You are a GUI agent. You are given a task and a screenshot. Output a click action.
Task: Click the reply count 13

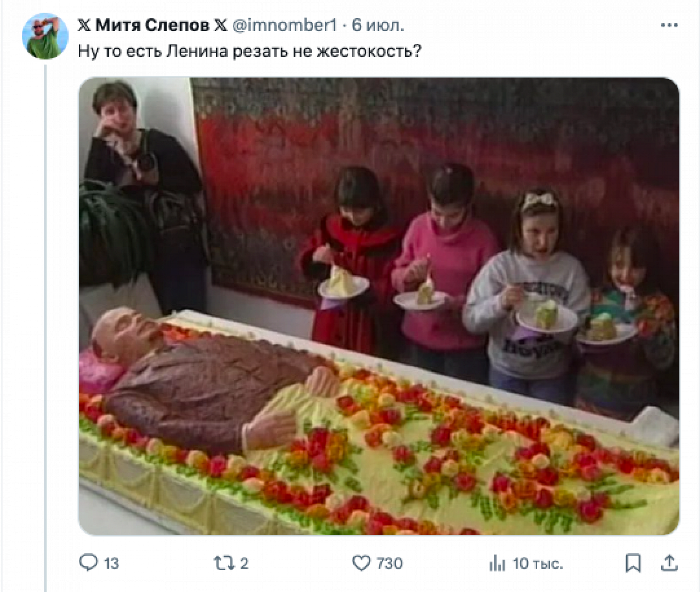click(x=111, y=564)
